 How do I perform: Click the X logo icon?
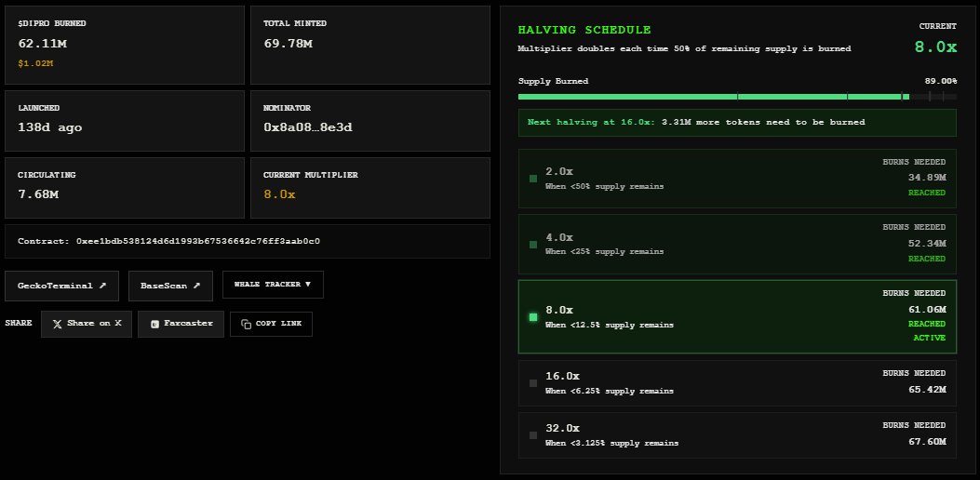tap(58, 324)
